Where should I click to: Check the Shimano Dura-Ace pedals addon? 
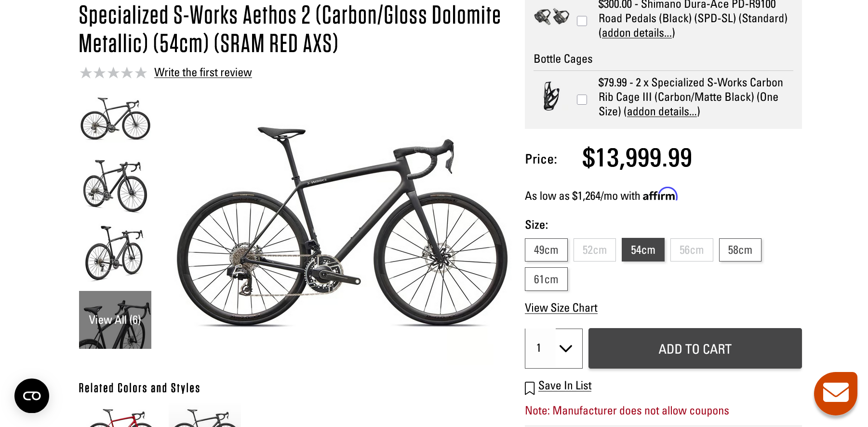582,21
